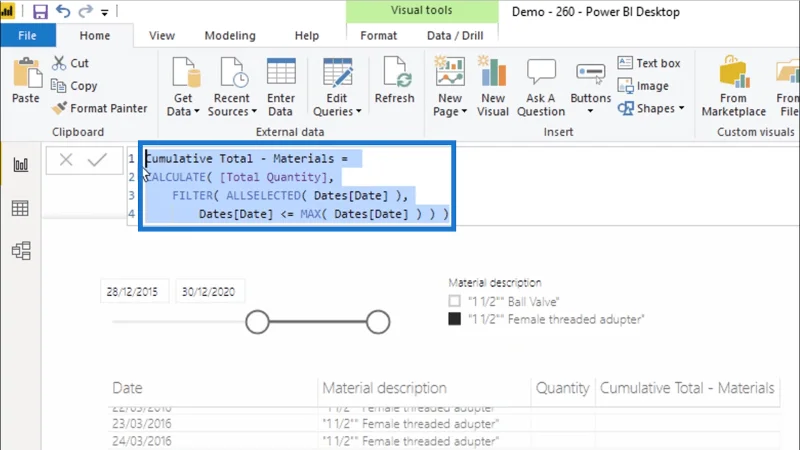
Task: Open the File menu
Action: click(x=28, y=36)
